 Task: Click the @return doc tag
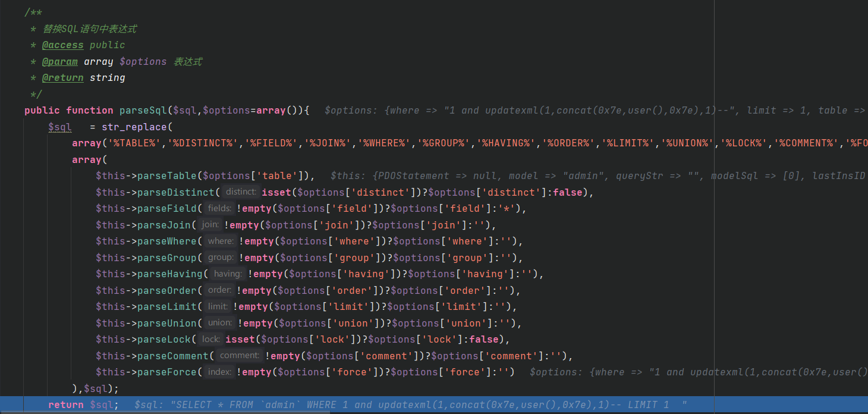(x=62, y=78)
